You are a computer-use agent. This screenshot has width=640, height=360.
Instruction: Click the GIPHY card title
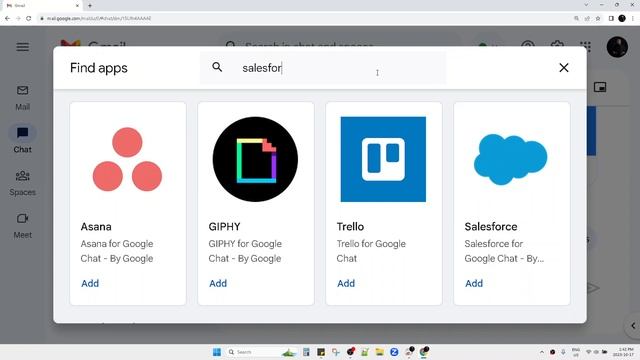click(x=224, y=227)
